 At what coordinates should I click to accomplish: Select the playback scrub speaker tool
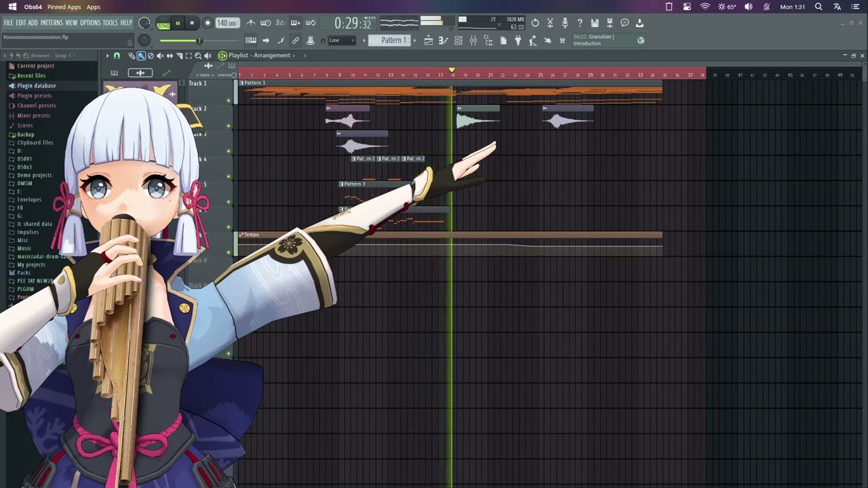tap(208, 56)
